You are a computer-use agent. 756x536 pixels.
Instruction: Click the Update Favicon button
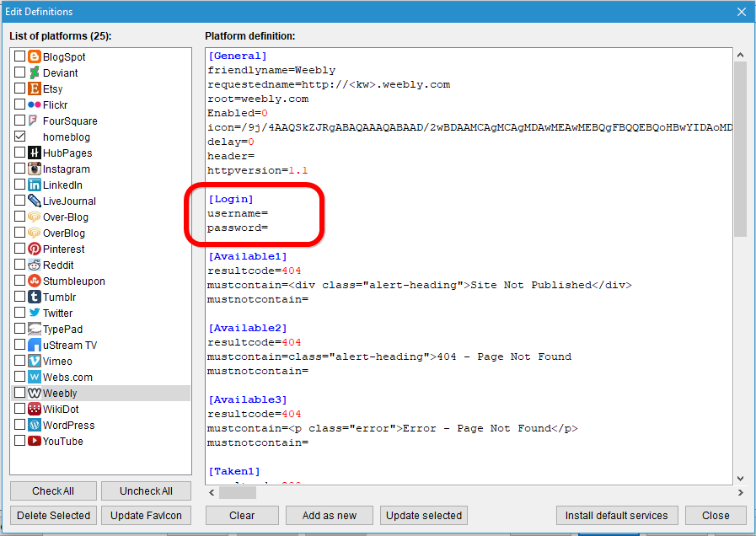[x=146, y=515]
